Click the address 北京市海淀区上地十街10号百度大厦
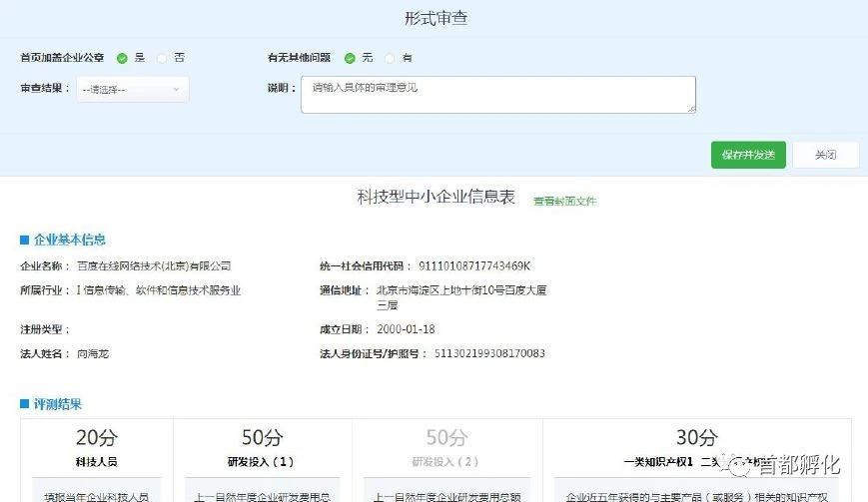This screenshot has height=502, width=868. (x=461, y=290)
